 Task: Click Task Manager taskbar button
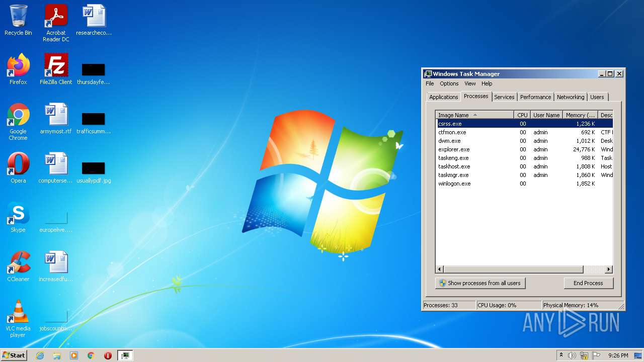(x=125, y=355)
